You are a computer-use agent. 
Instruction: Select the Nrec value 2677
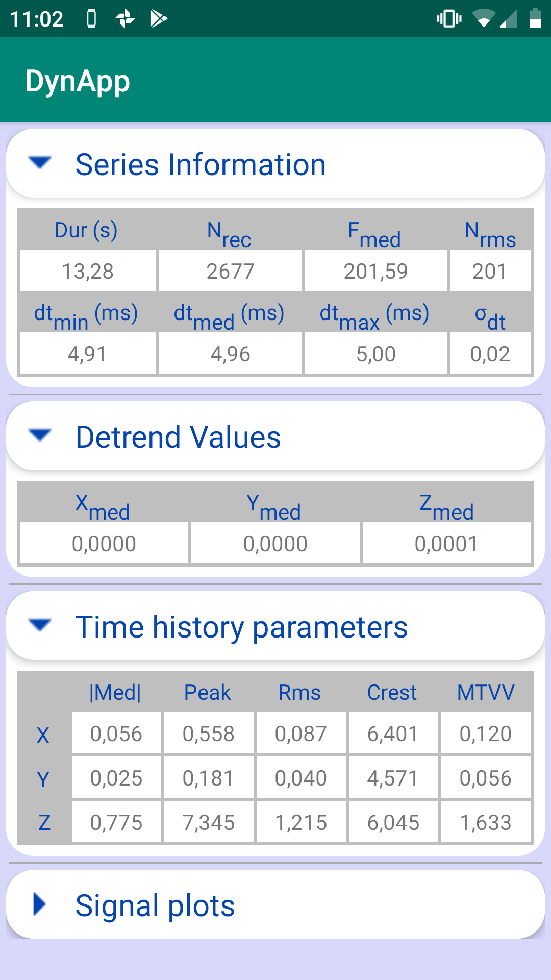pos(230,271)
